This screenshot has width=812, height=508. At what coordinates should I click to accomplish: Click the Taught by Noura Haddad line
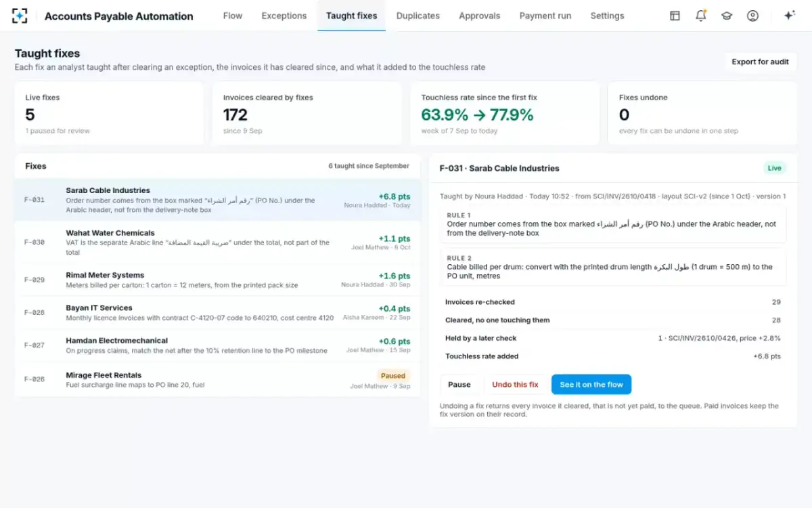coord(612,196)
